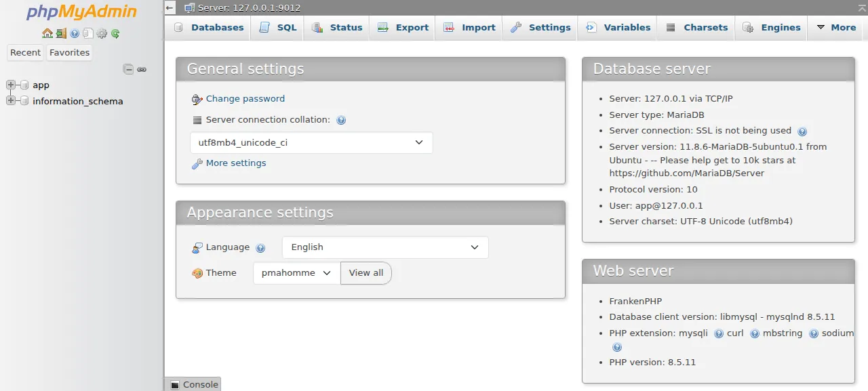The height and width of the screenshot is (391, 868).
Task: Click the 'Server type: MariaDB' line
Action: [656, 115]
